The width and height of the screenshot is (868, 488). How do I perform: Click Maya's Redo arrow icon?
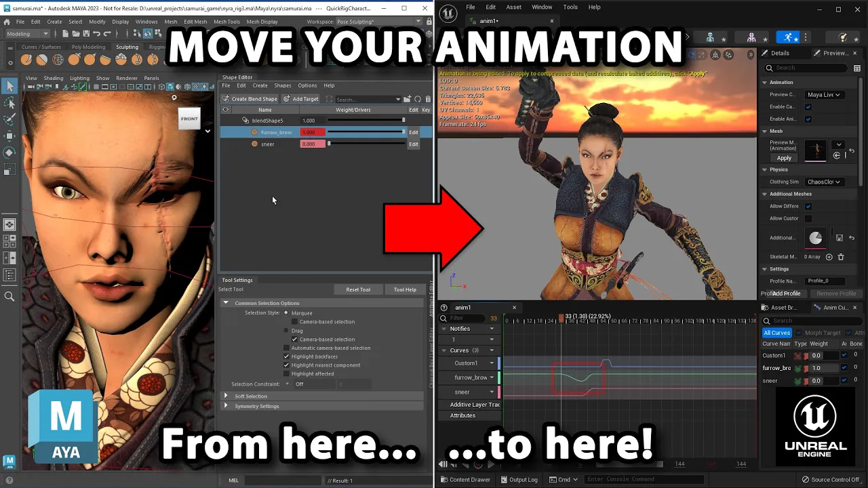(108, 34)
